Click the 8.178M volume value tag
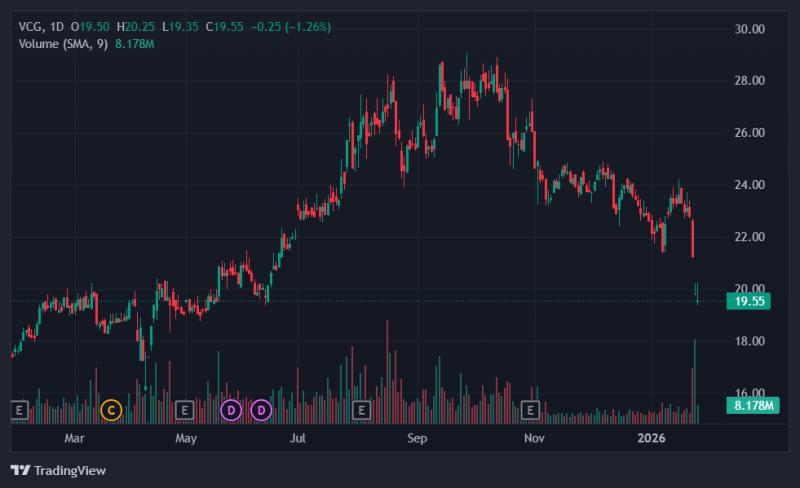The width and height of the screenshot is (800, 488). [753, 406]
